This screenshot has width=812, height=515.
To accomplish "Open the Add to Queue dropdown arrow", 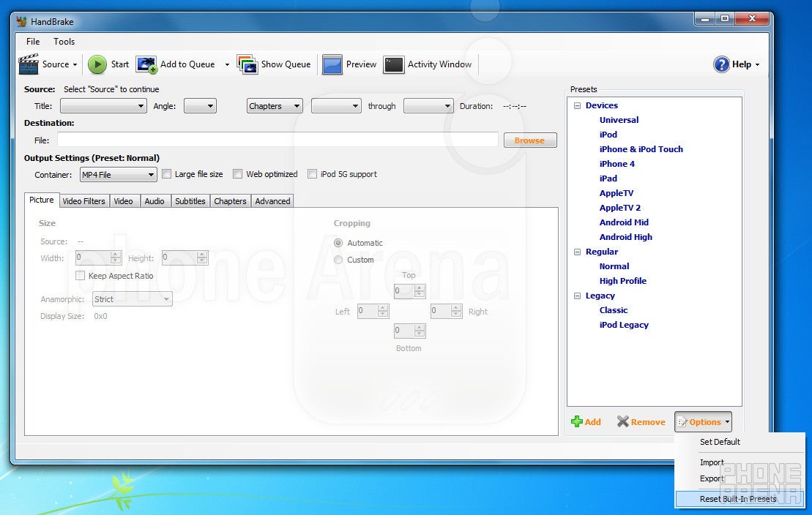I will coord(227,64).
